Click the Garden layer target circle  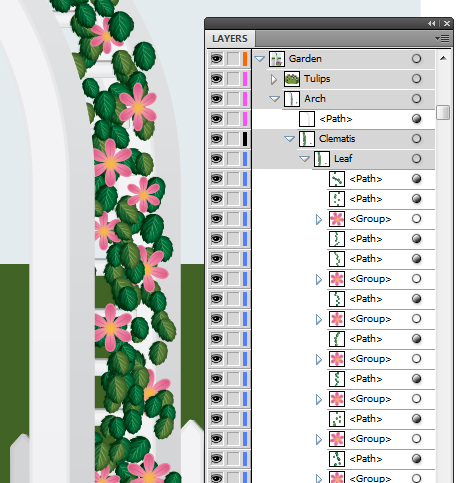[x=416, y=59]
